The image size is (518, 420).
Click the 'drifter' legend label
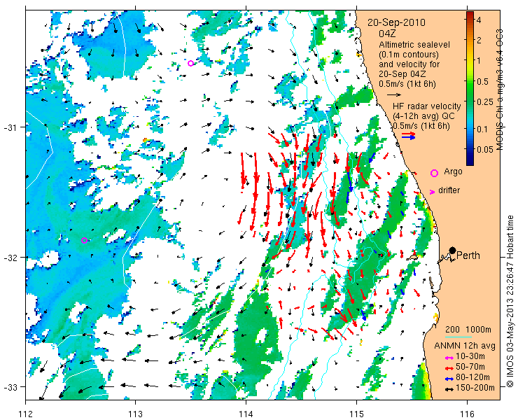coord(449,190)
